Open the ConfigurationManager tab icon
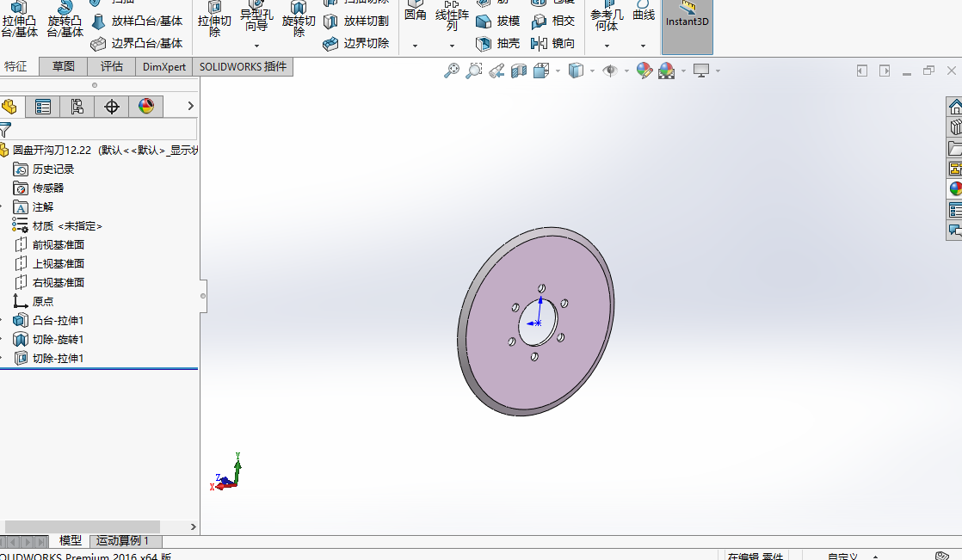The image size is (962, 560). (77, 107)
